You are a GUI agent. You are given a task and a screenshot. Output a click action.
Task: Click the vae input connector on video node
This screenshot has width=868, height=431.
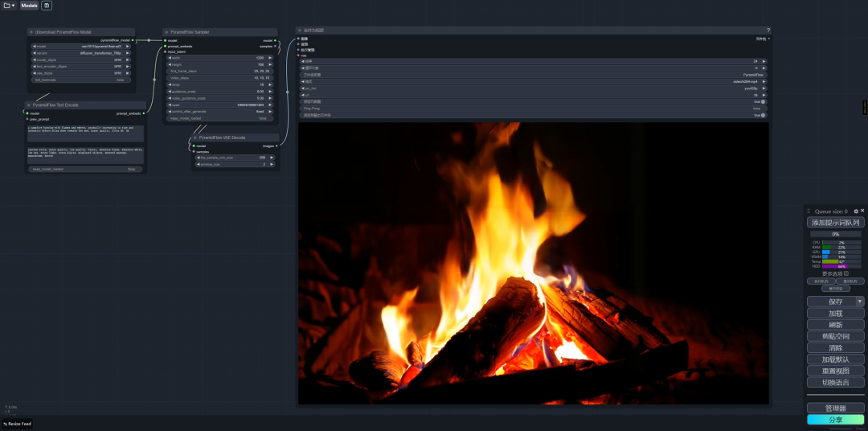(x=298, y=55)
